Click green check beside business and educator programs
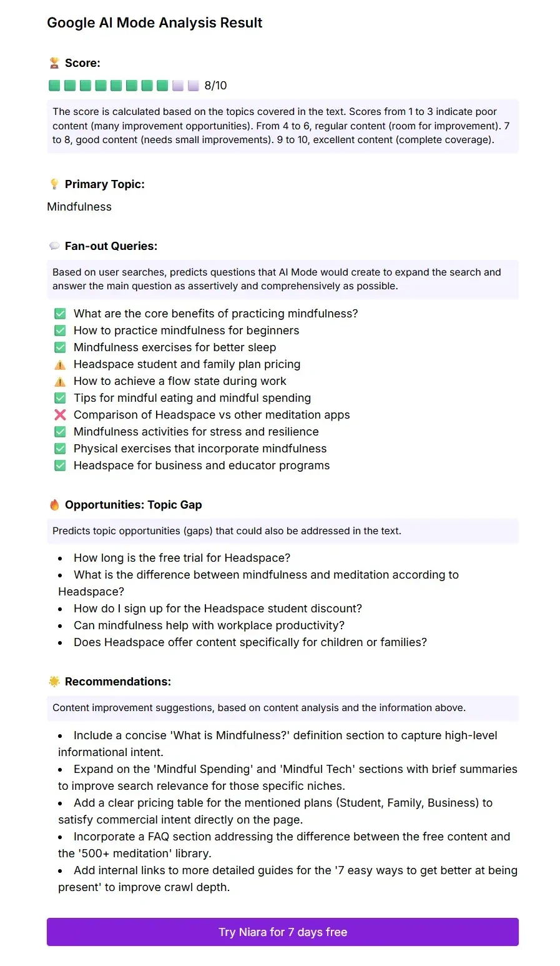Screen dimensions: 560x966 point(60,466)
